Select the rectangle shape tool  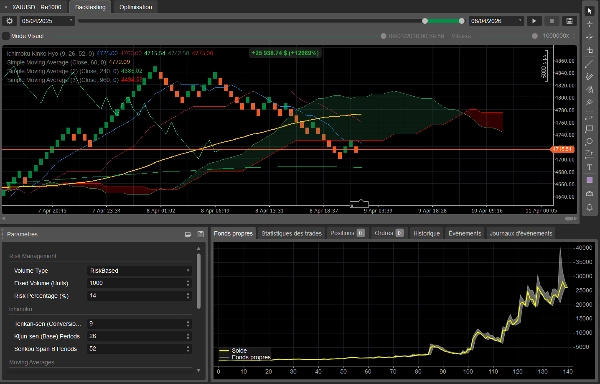click(589, 129)
